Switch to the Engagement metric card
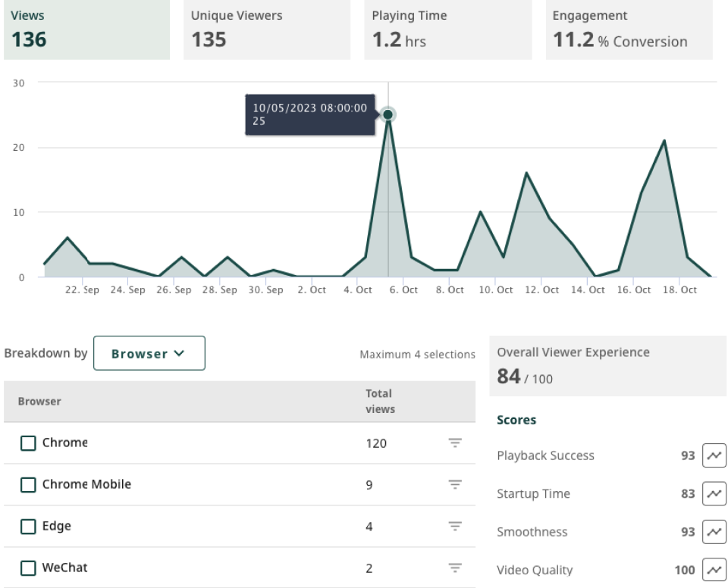This screenshot has width=728, height=588. tap(629, 30)
